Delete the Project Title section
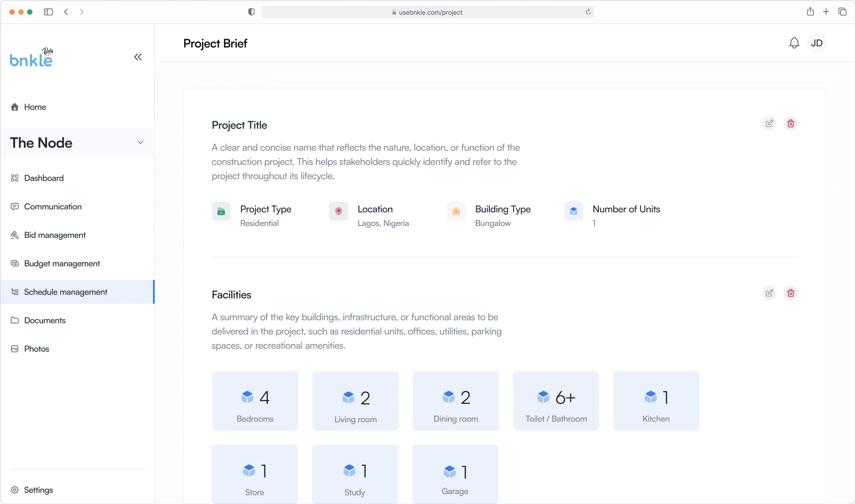The width and height of the screenshot is (855, 504). [791, 123]
